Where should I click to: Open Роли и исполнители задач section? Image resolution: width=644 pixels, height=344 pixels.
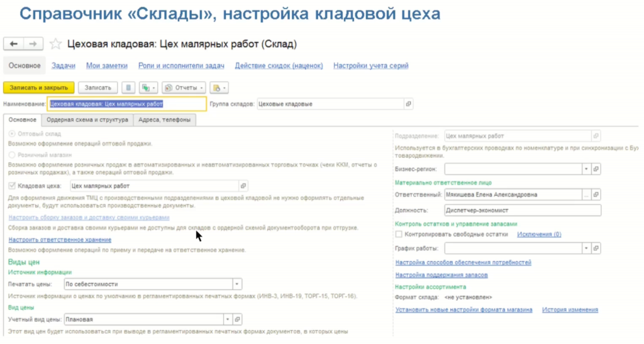click(181, 65)
